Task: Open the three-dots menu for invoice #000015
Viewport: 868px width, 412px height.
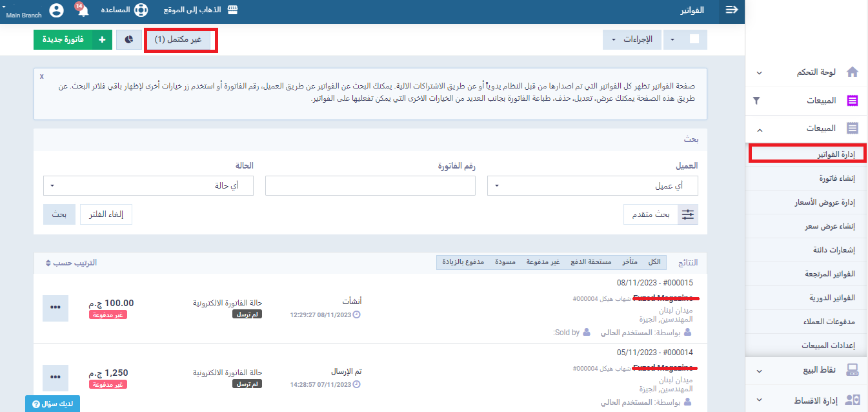Action: [x=56, y=308]
